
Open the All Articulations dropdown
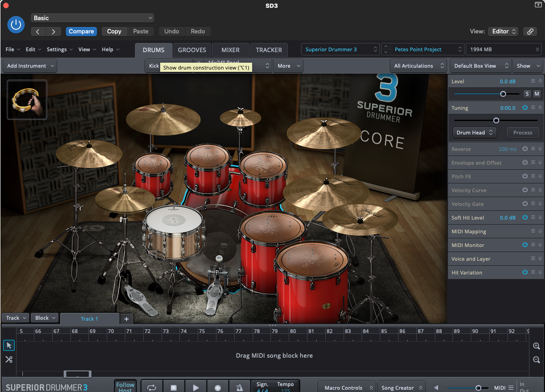pos(419,66)
